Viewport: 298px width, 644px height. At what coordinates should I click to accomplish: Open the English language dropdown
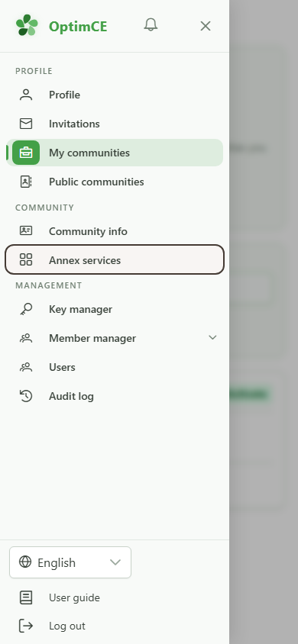pos(70,562)
